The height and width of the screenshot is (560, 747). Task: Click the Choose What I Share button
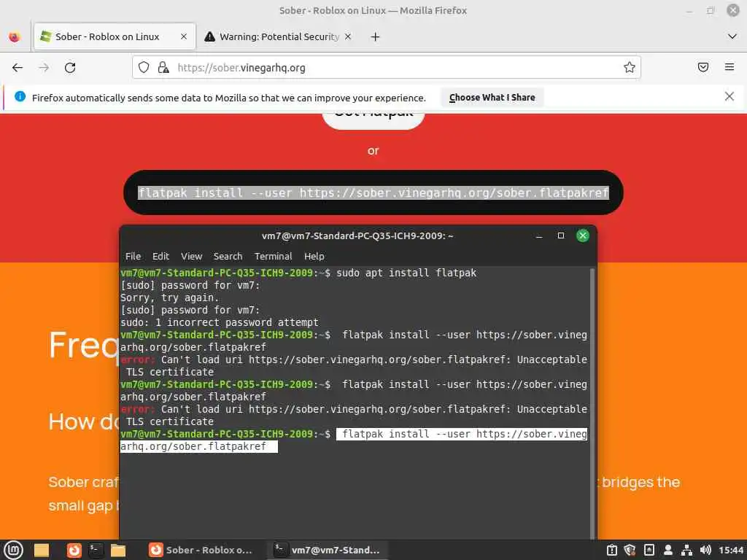click(x=492, y=98)
